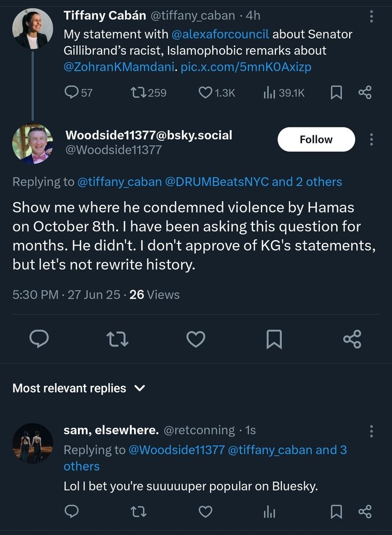Open the Most relevant replies dropdown

[79, 388]
